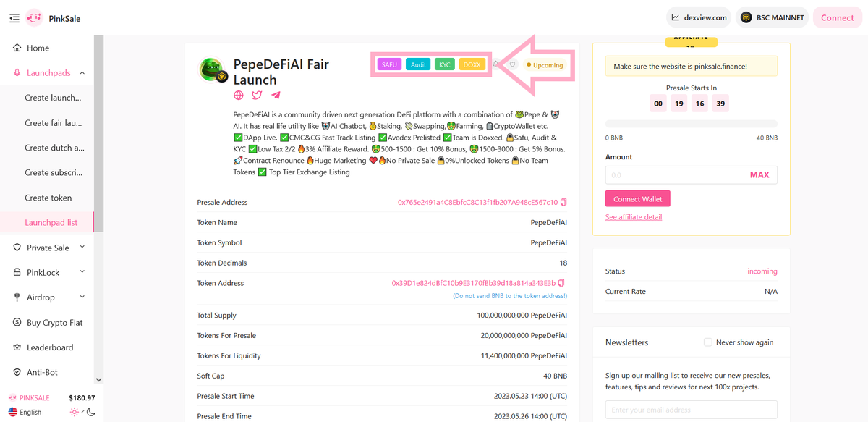Click the sidebar scrollbar down arrow
The height and width of the screenshot is (422, 868).
(98, 379)
